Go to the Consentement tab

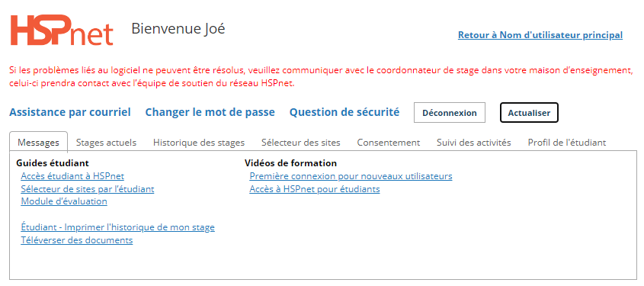389,143
